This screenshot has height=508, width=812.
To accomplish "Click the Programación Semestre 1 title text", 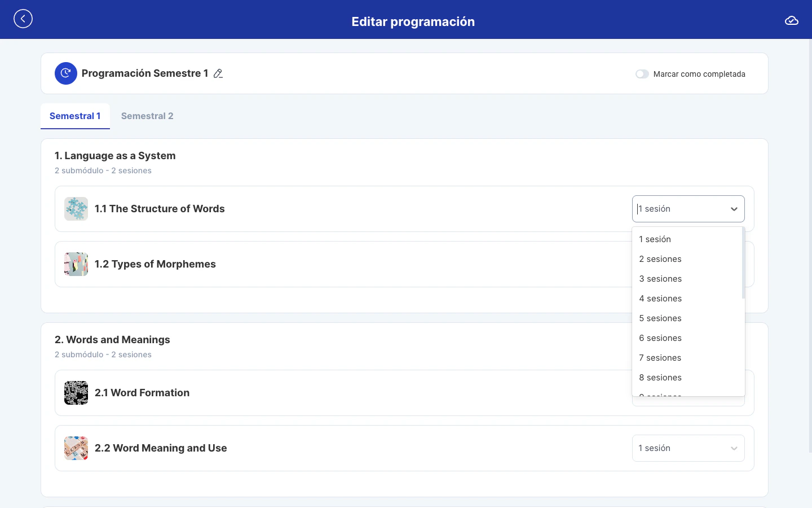I will [145, 73].
